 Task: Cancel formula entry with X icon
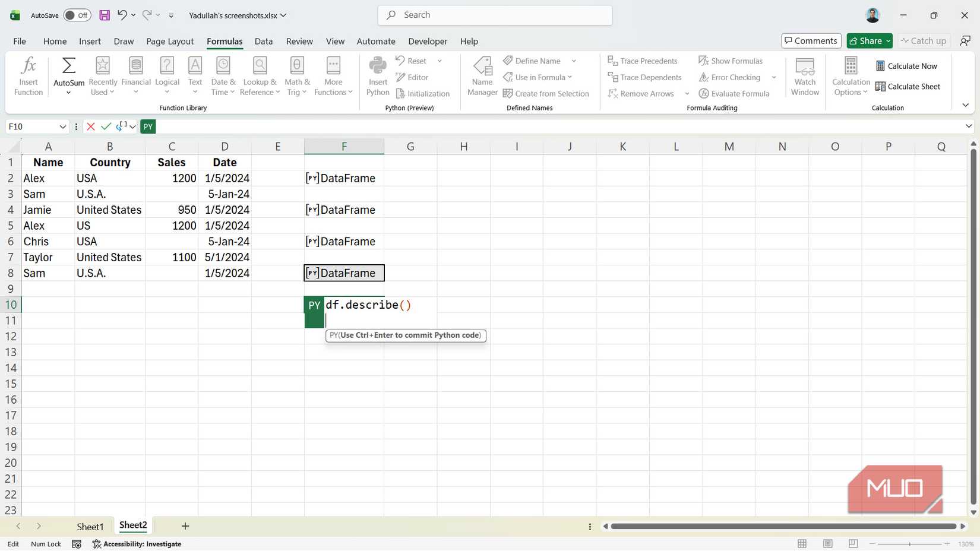(91, 126)
